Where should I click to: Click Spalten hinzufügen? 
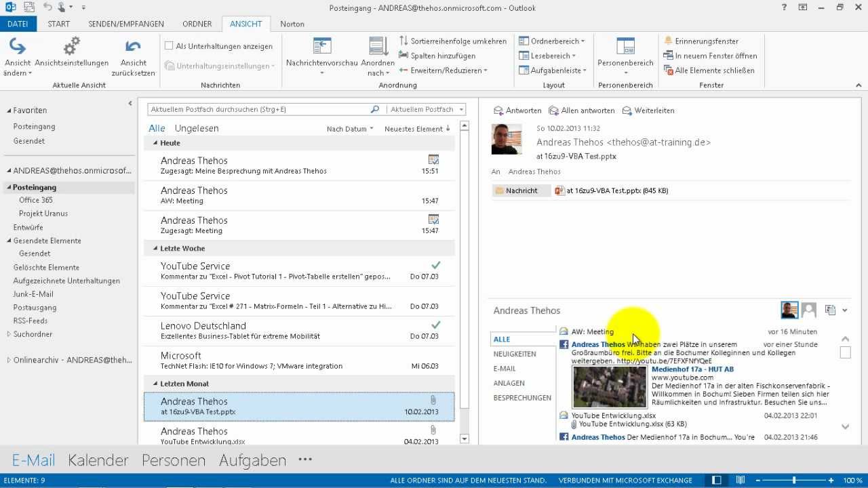coord(437,56)
